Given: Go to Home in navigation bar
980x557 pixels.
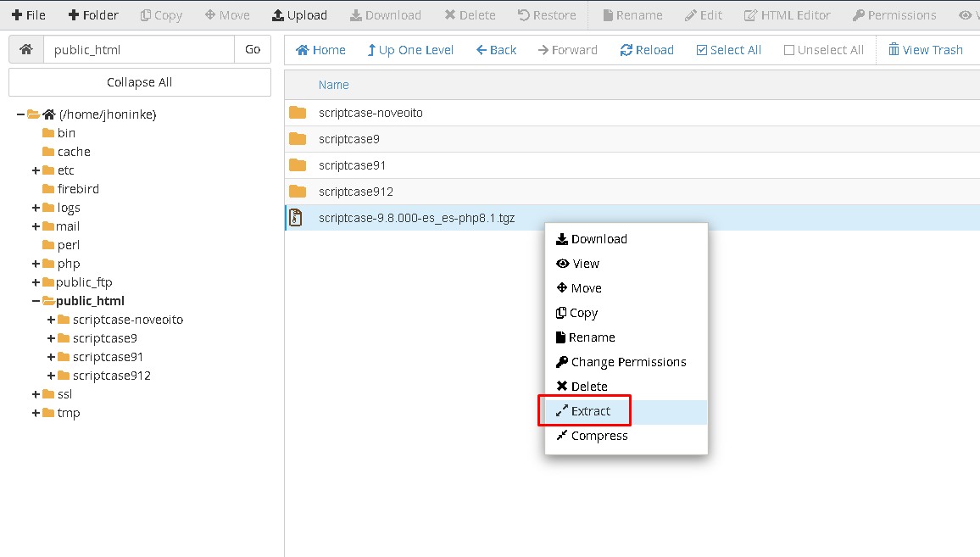Looking at the screenshot, I should pyautogui.click(x=320, y=50).
